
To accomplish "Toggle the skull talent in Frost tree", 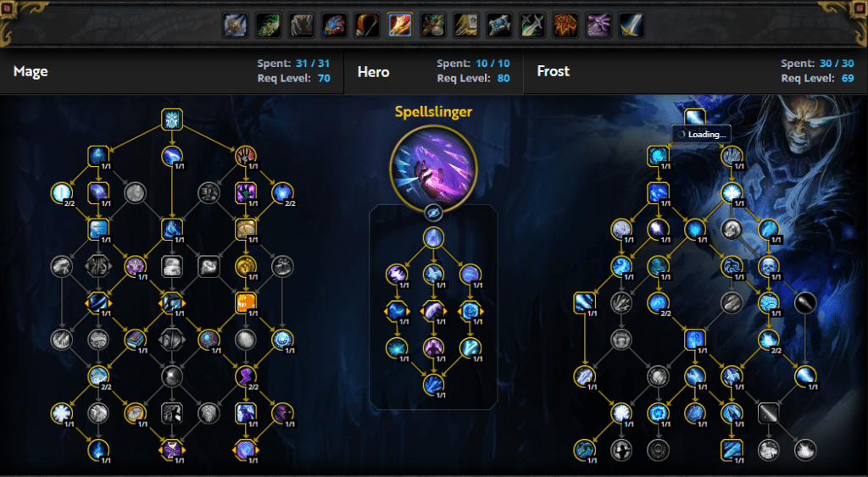I will click(x=768, y=266).
